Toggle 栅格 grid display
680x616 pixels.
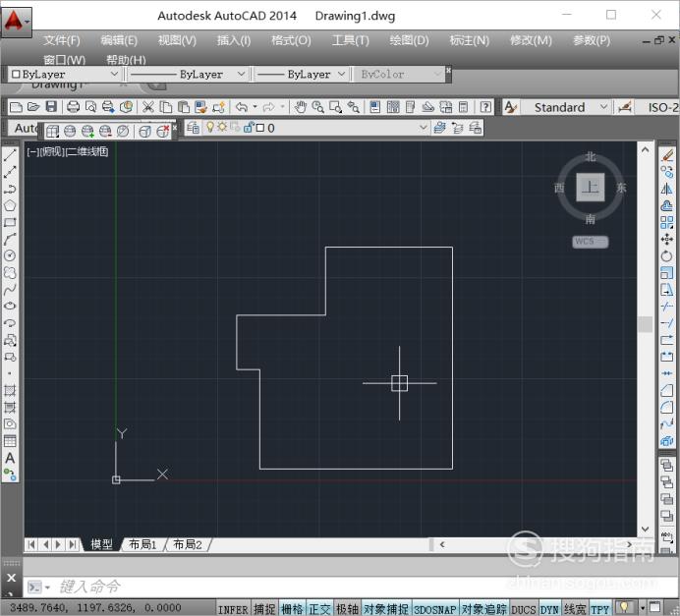292,609
